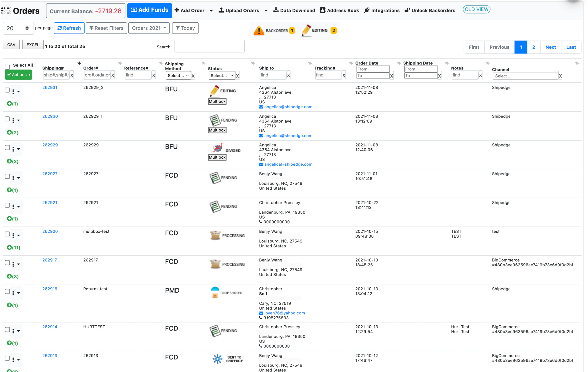Tick the checkbox for order 262931
Screen dimensions: 588x372
7,90
